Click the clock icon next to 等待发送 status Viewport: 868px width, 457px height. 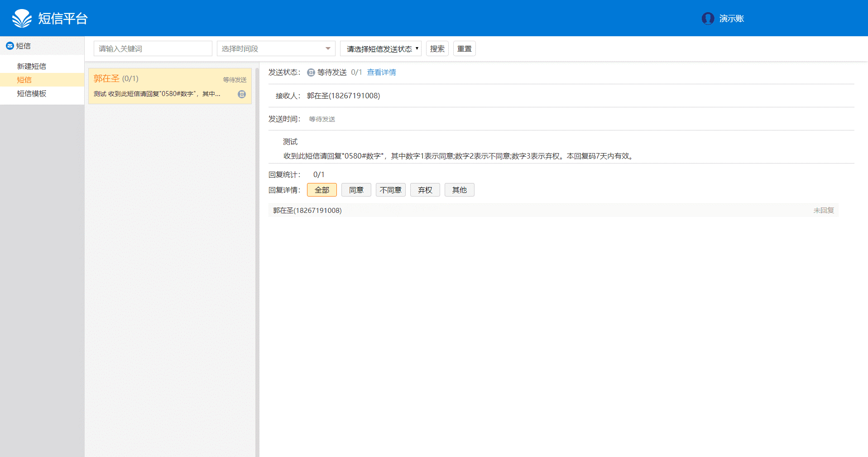tap(310, 72)
